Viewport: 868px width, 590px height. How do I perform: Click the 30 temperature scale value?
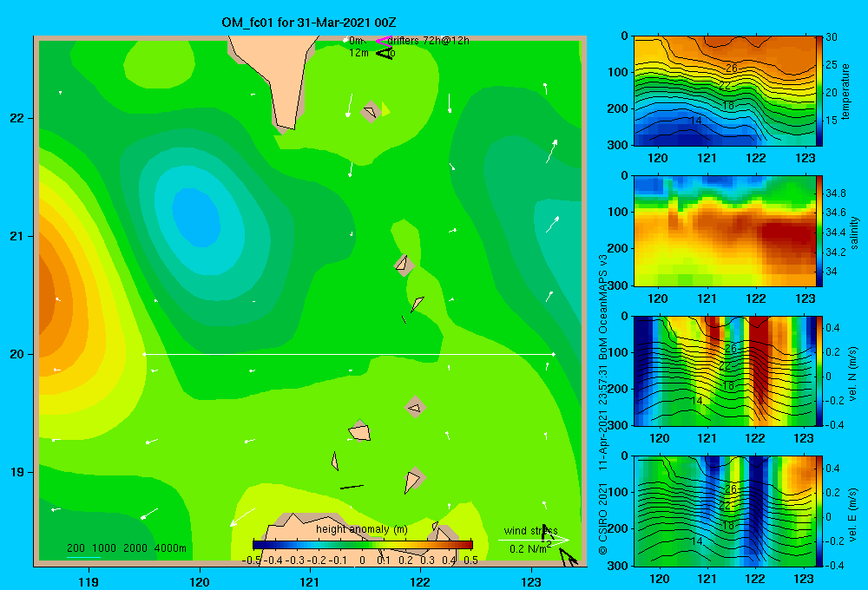pos(832,37)
